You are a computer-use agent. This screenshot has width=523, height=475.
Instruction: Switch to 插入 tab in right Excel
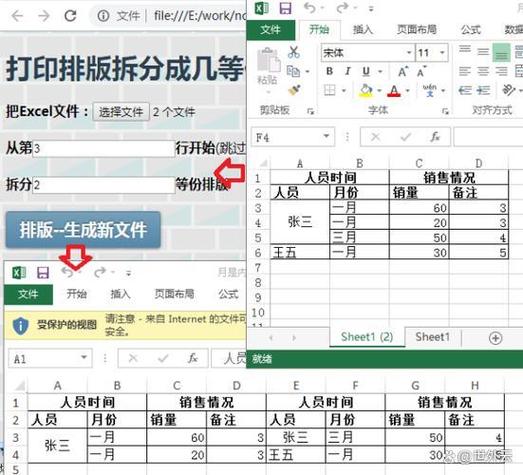tap(363, 30)
